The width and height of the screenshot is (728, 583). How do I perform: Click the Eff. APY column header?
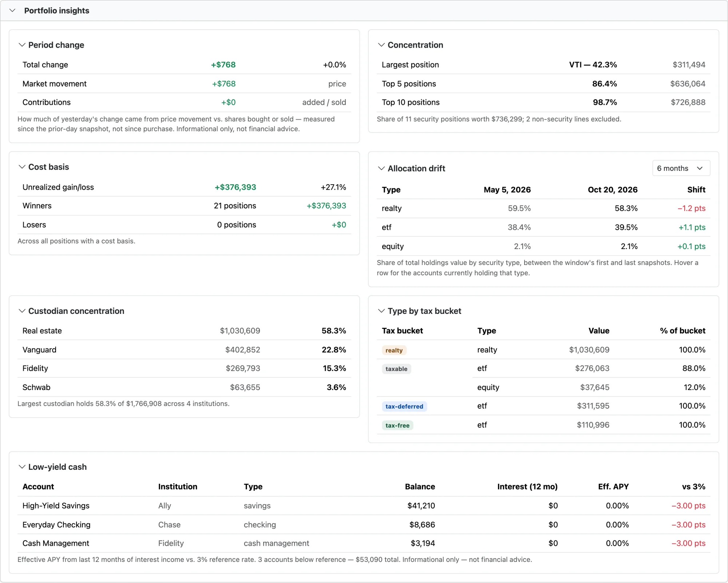613,487
